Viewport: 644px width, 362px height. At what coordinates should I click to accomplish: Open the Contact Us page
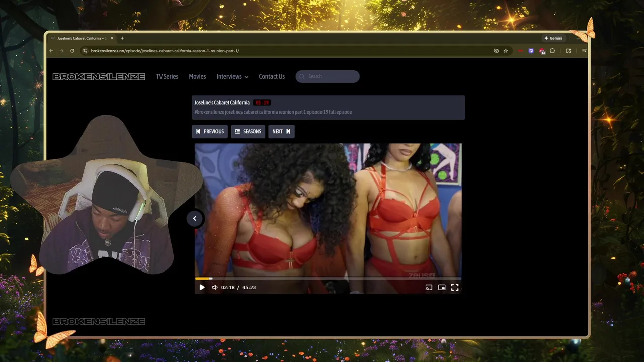pos(272,76)
